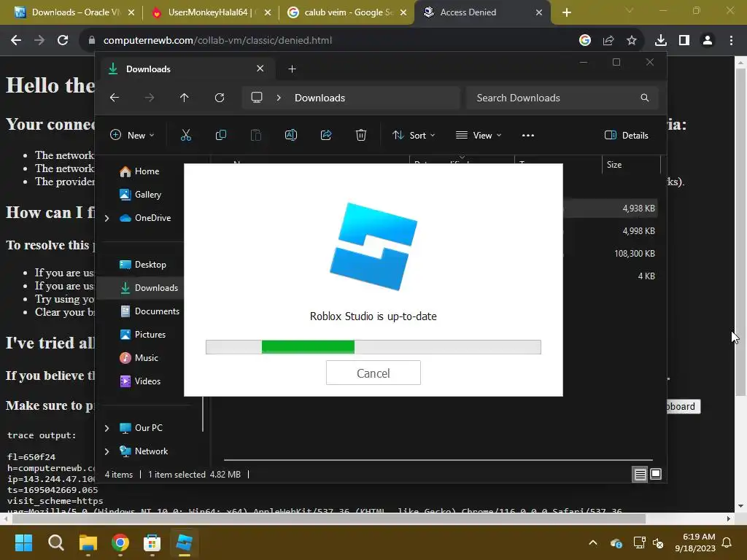747x560 pixels.
Task: Click the Chrome share page icon
Action: click(x=608, y=41)
